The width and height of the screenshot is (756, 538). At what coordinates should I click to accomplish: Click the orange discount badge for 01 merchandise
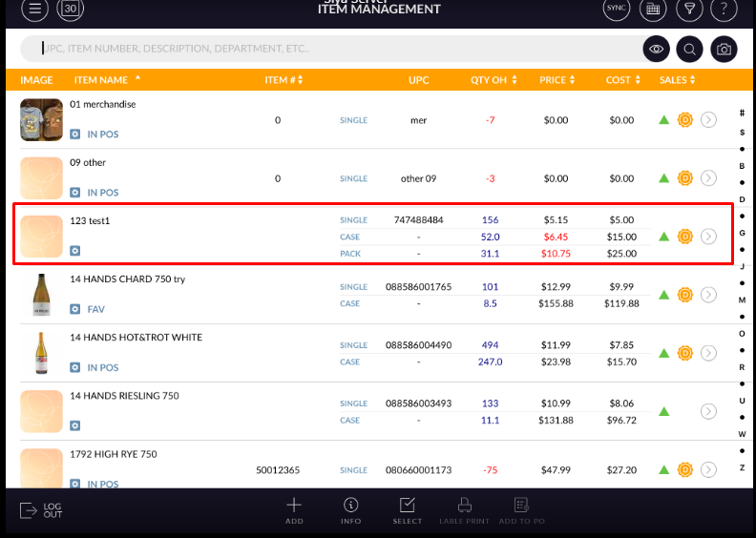684,120
